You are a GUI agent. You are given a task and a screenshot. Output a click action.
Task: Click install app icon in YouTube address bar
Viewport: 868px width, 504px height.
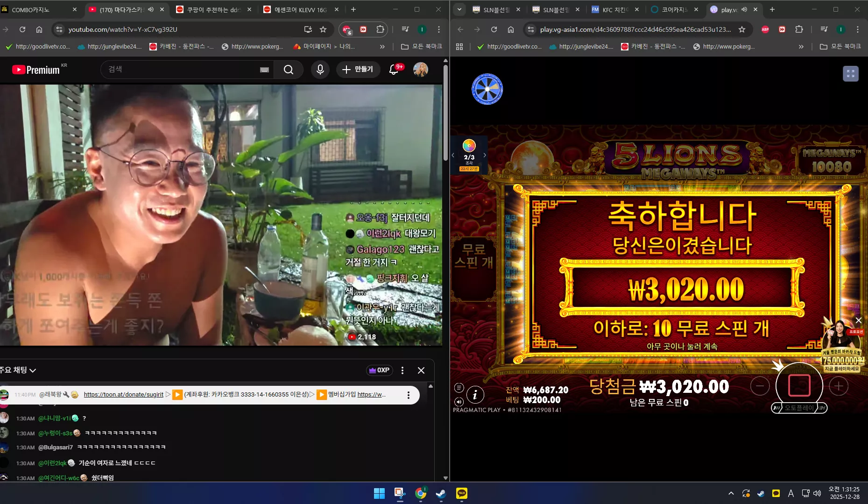coord(308,29)
